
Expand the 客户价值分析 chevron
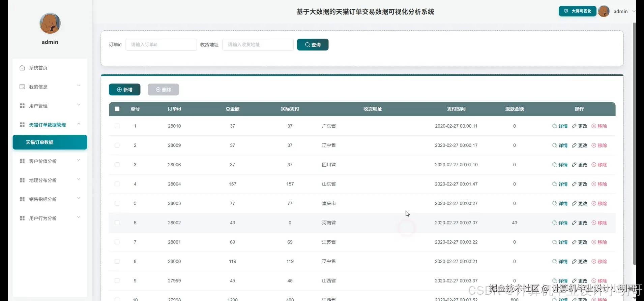pyautogui.click(x=79, y=160)
